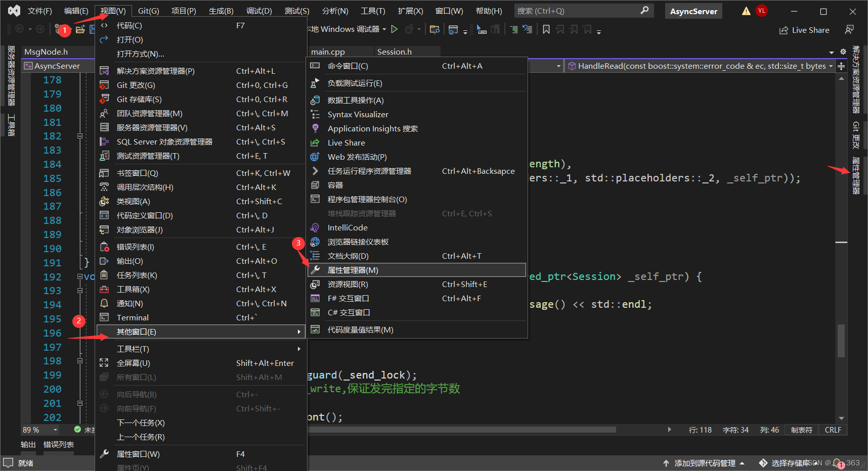Click the send feedback icon below window controls
The image size is (868, 471).
point(849,30)
